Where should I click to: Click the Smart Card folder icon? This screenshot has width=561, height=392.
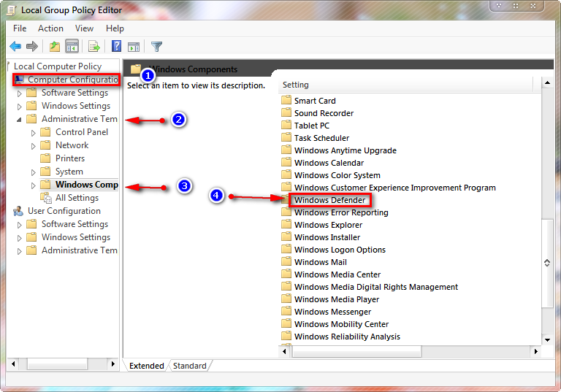[x=286, y=100]
